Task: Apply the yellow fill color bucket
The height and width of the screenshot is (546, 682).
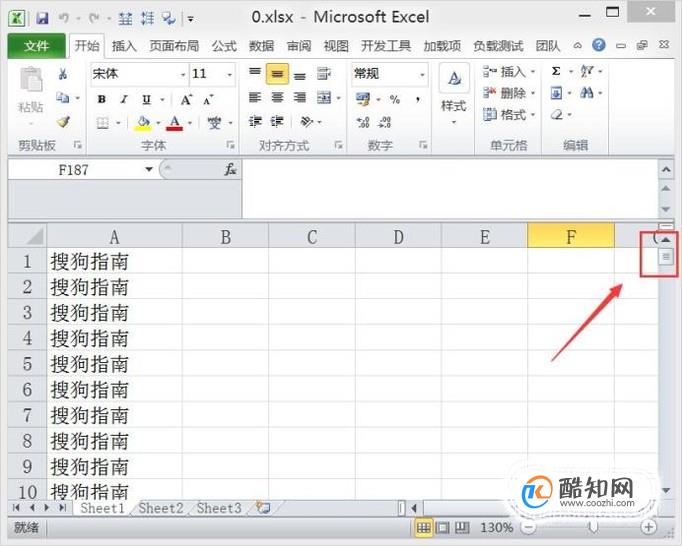Action: click(x=143, y=123)
